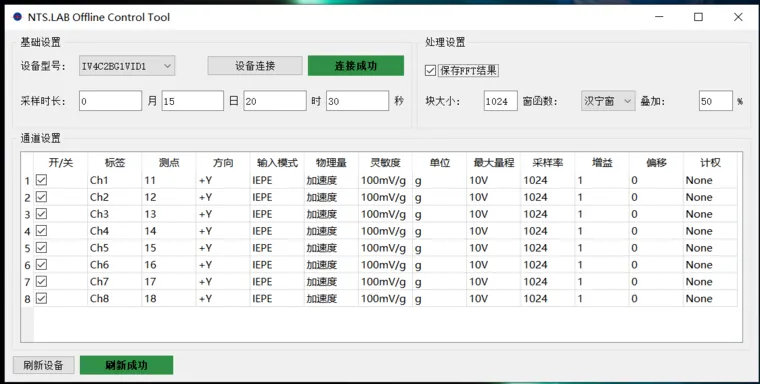This screenshot has width=760, height=384.
Task: Open the 窗函数 汉宁窗 dropdown
Action: click(x=608, y=101)
